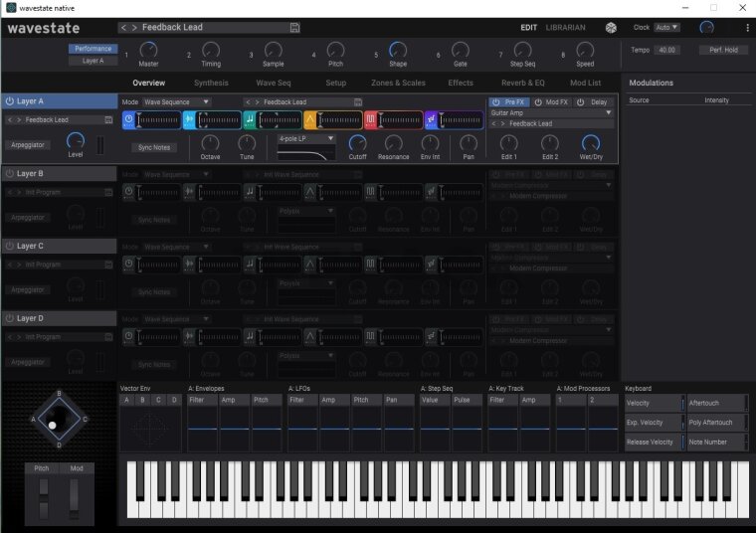Select the Pitch lane icon in Layer A
The height and width of the screenshot is (533, 756).
251,119
